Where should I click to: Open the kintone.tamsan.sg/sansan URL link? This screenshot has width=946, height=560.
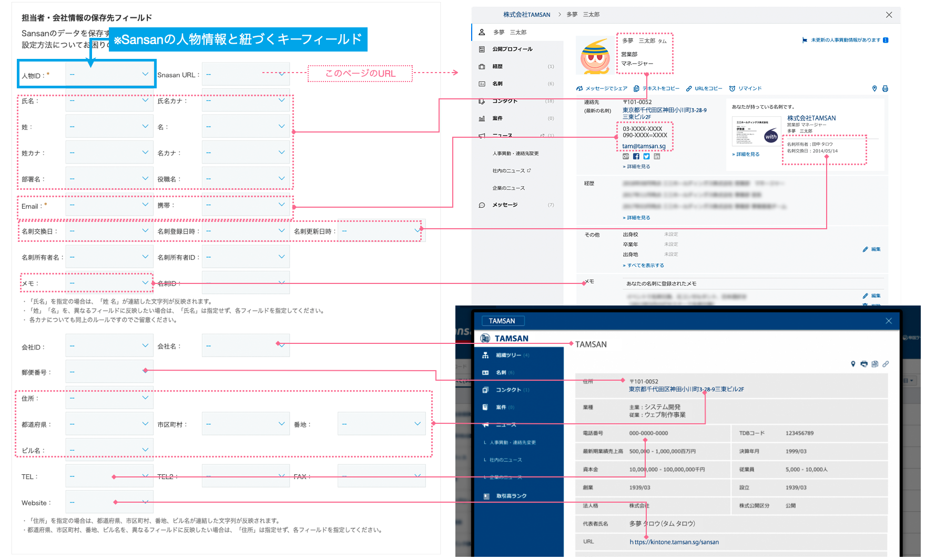point(674,542)
